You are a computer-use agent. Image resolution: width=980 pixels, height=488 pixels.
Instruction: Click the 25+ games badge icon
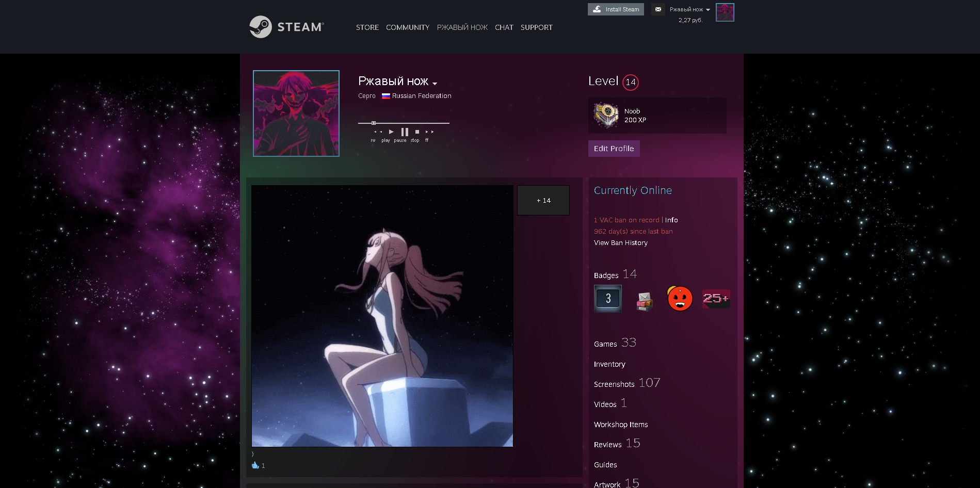click(x=716, y=299)
